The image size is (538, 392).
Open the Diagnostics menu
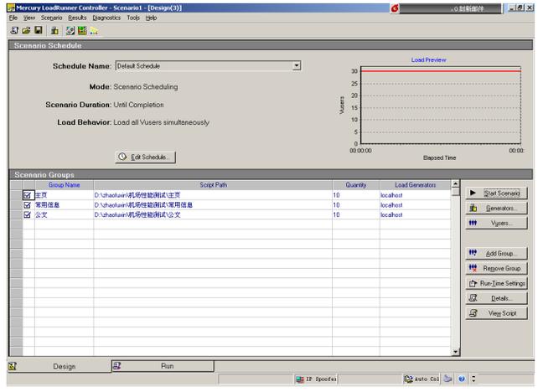point(106,18)
